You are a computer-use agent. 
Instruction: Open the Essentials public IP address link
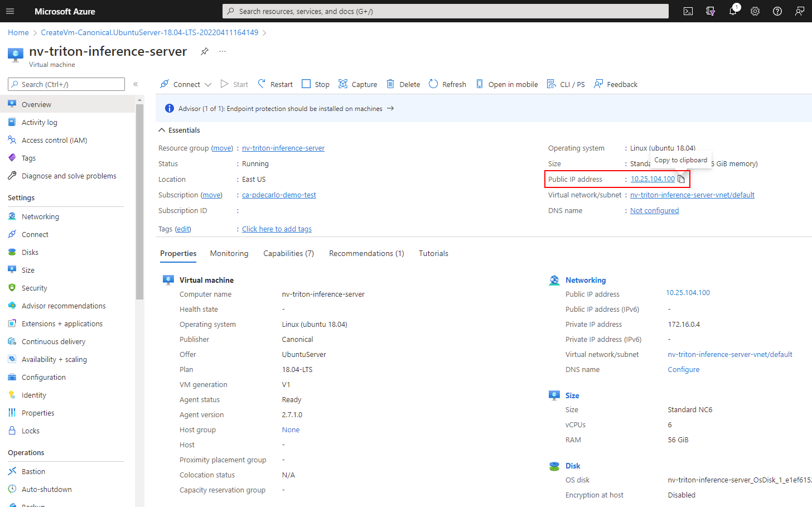tap(652, 179)
